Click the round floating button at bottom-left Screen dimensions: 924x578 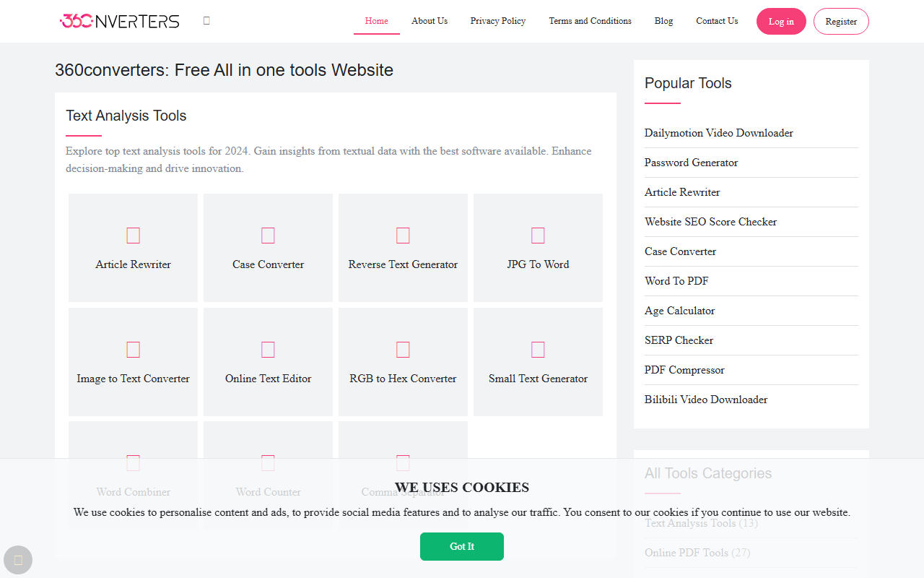(x=18, y=560)
